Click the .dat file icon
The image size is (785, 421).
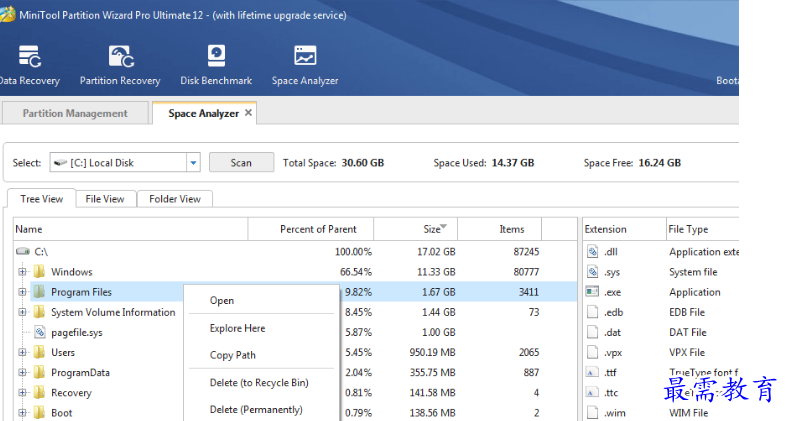(x=593, y=332)
